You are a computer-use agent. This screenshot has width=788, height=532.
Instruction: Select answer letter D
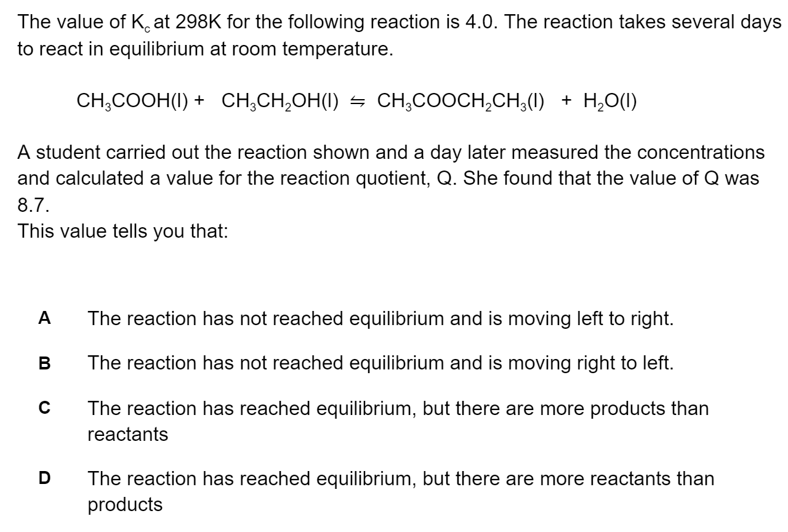pyautogui.click(x=44, y=478)
